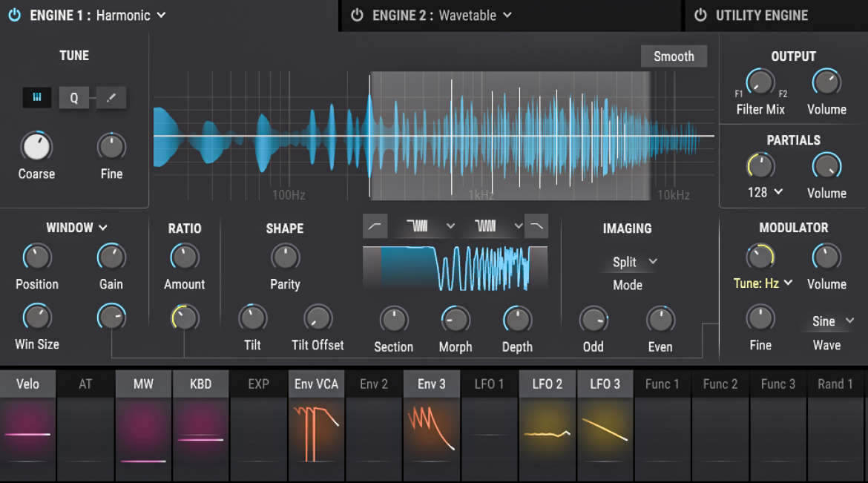Open the Env 3 modulation source

tap(431, 384)
